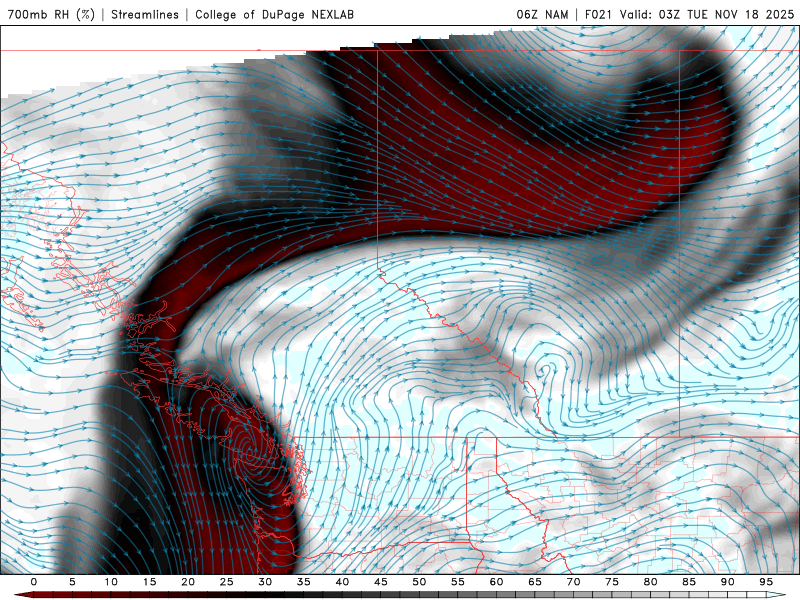
Task: Click the "700mb RH (%)" title text
Action: pyautogui.click(x=51, y=14)
